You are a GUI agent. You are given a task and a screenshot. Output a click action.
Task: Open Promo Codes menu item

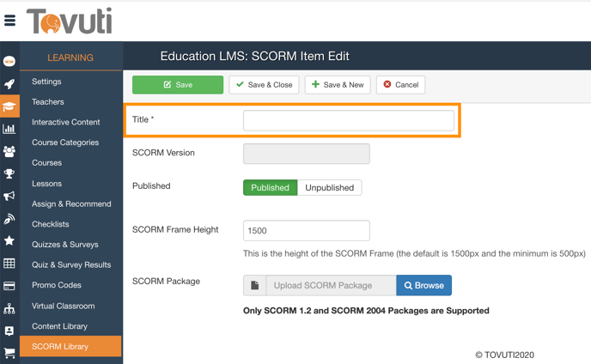point(57,285)
